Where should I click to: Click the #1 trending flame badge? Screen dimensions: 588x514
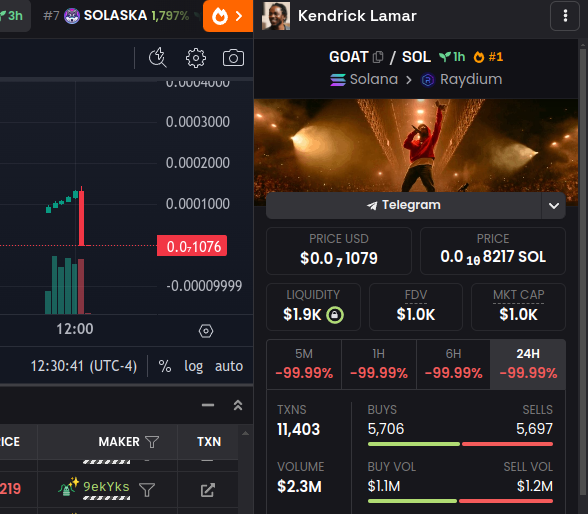[488, 57]
